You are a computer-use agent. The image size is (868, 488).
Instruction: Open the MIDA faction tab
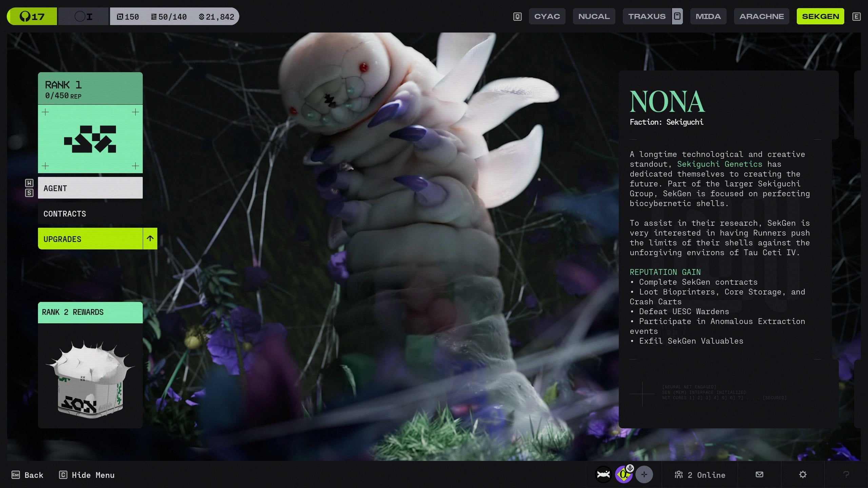coord(708,16)
